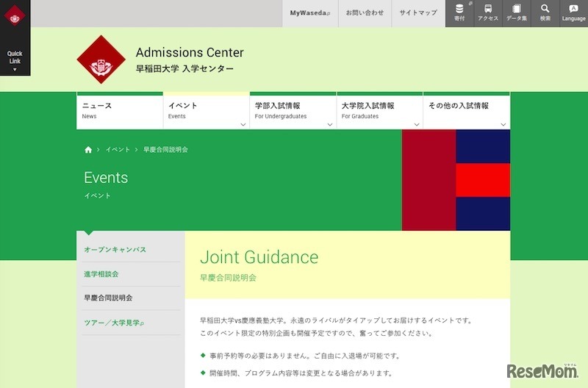
Task: Click the イベント breadcrumb link
Action: pos(118,150)
